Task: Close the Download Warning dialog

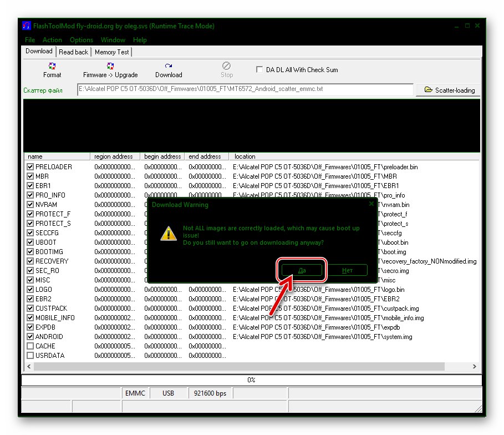Action: click(371, 204)
